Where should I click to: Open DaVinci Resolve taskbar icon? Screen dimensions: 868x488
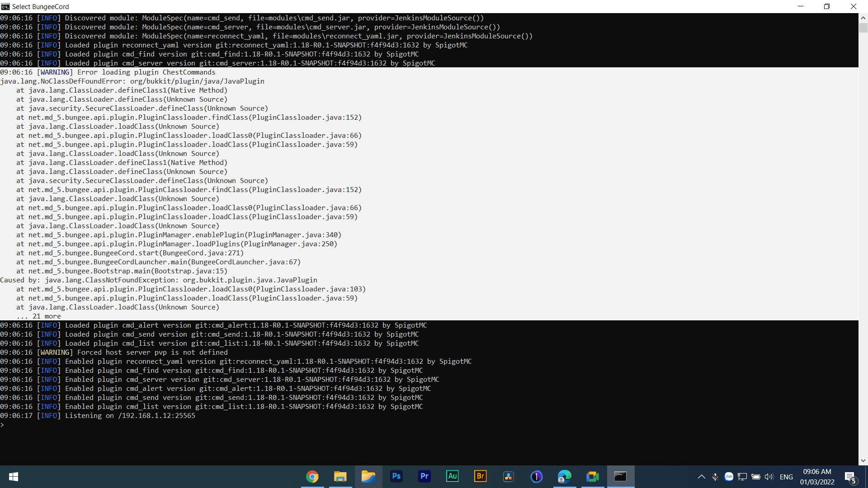click(509, 477)
